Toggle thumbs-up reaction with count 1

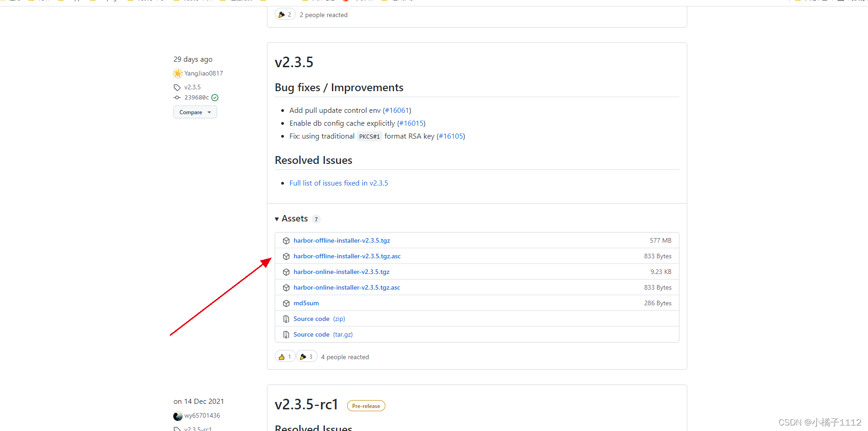(x=285, y=357)
